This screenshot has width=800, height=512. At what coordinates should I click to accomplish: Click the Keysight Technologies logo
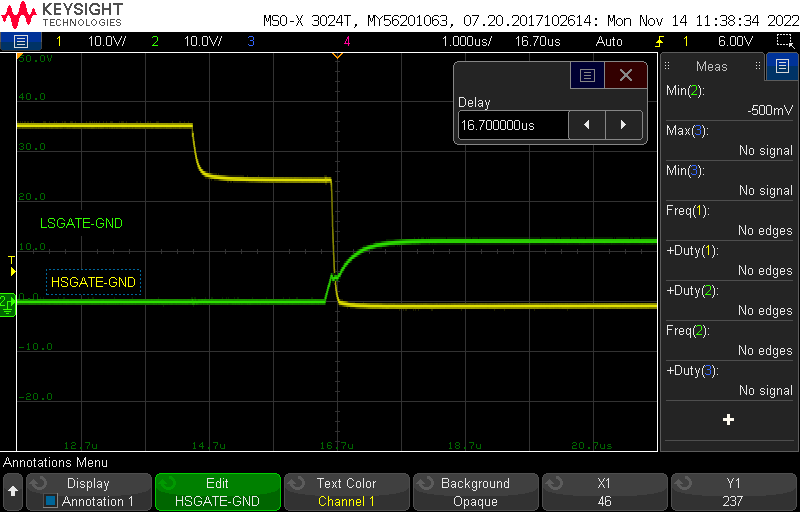62,14
